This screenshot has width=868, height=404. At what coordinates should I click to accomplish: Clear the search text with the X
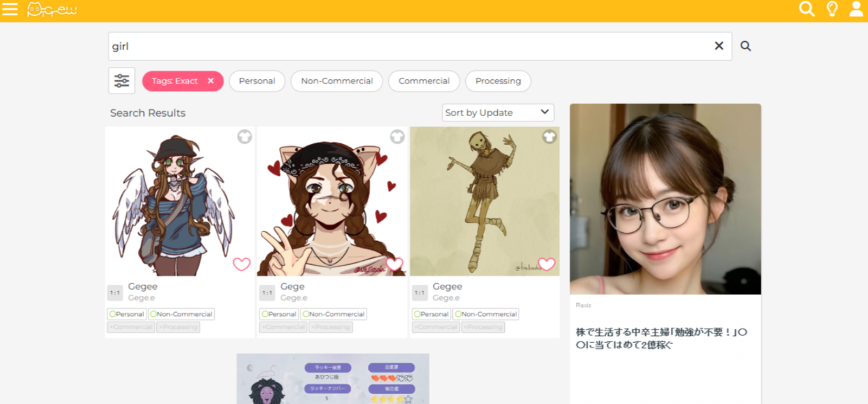(719, 46)
